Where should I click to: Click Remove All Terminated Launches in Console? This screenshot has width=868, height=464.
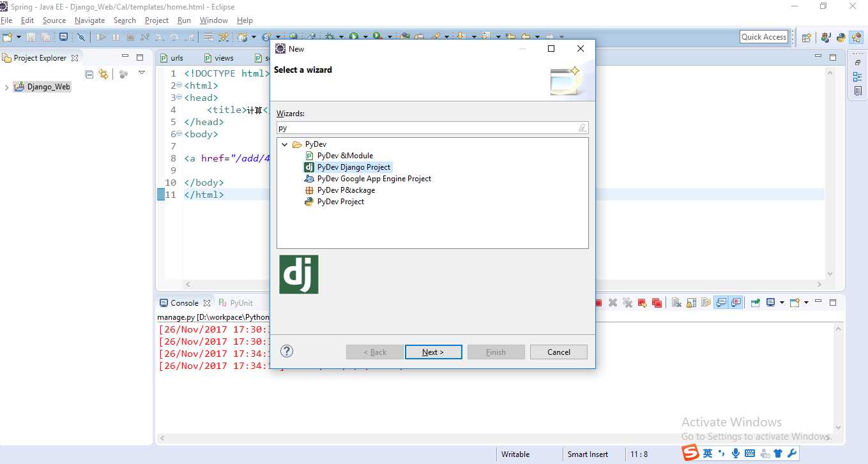(628, 303)
